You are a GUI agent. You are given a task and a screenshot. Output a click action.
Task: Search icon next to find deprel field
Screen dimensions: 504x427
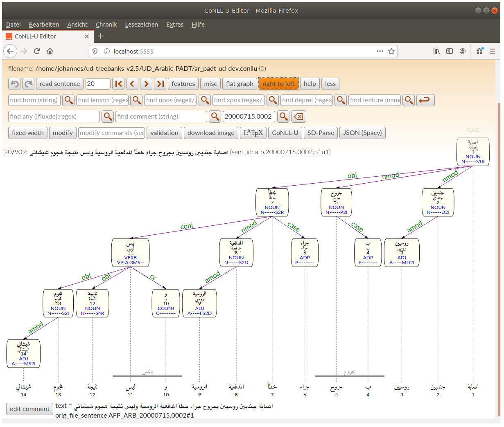341,100
